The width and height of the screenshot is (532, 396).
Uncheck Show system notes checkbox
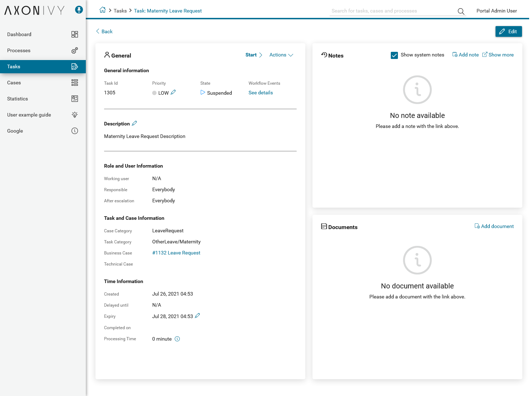[394, 55]
